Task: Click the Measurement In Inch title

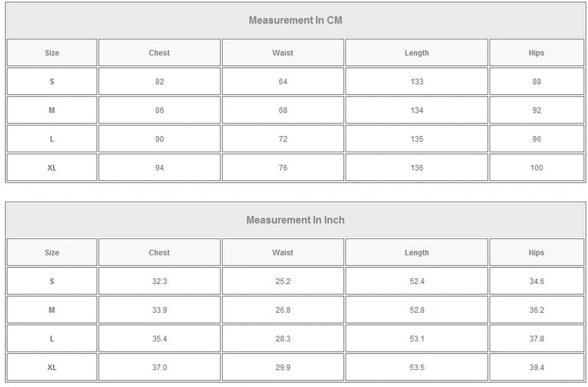Action: point(295,220)
